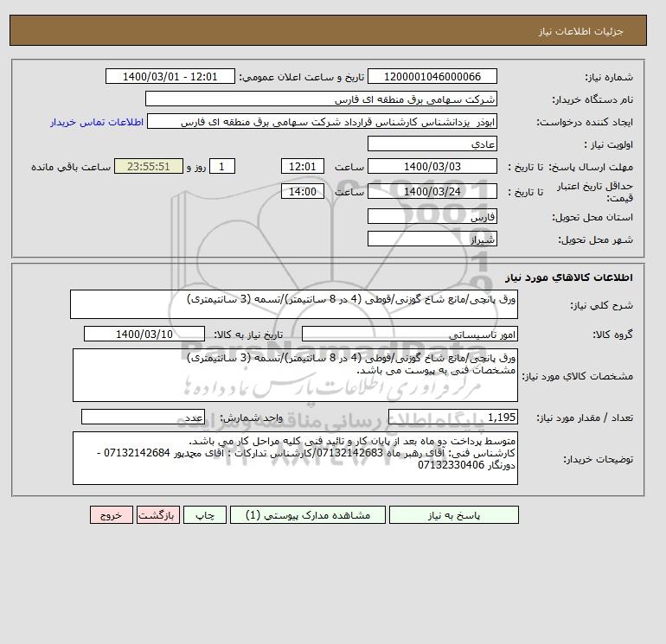Click the مشخصات کالاي مورد نیاز label
This screenshot has width=666, height=644.
click(577, 376)
